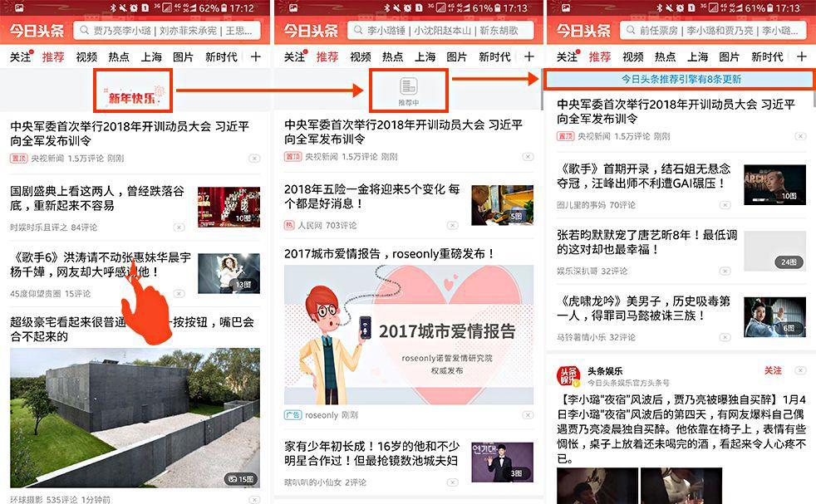
Task: Dismiss the 环球摄影 超级豪宅 article via x icon
Action: click(x=254, y=499)
